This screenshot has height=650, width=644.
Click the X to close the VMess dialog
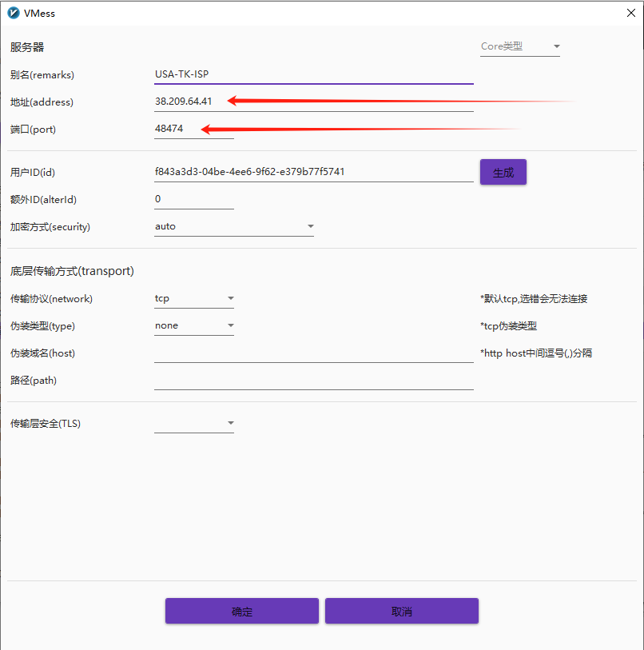tap(630, 13)
